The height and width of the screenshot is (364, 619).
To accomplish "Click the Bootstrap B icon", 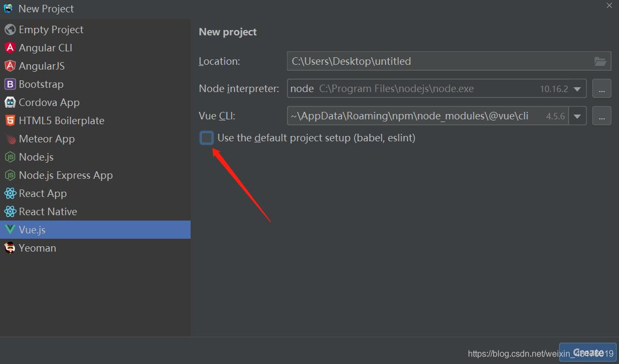I will click(x=10, y=84).
